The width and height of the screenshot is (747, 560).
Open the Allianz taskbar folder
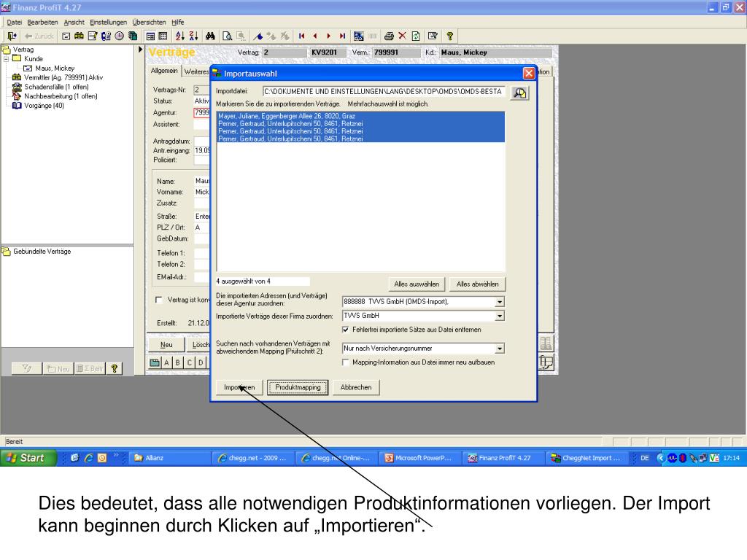coord(170,458)
